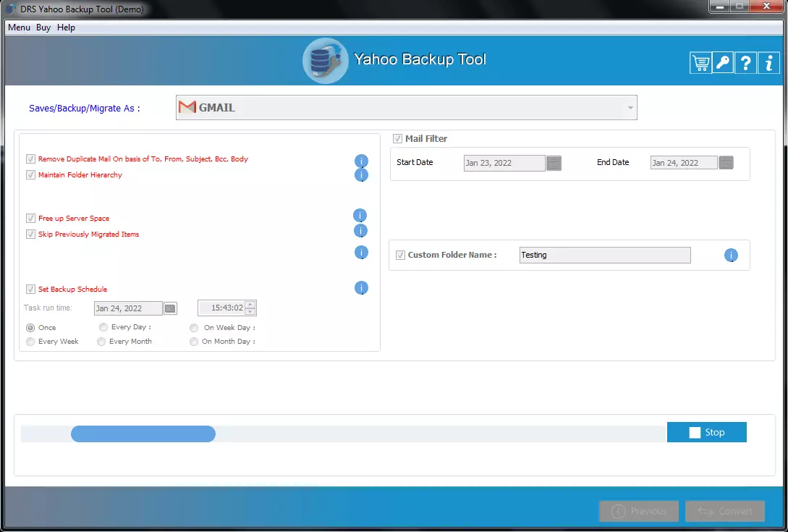The width and height of the screenshot is (788, 532).
Task: Open the Task run time calendar picker
Action: coord(170,308)
